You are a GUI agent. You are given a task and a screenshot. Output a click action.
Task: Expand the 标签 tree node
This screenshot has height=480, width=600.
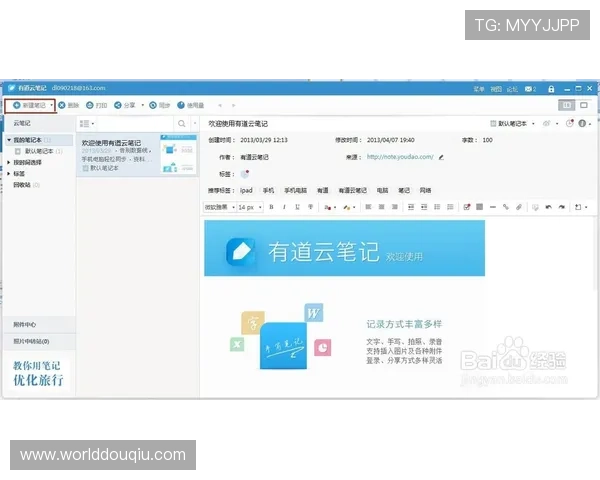click(x=9, y=173)
